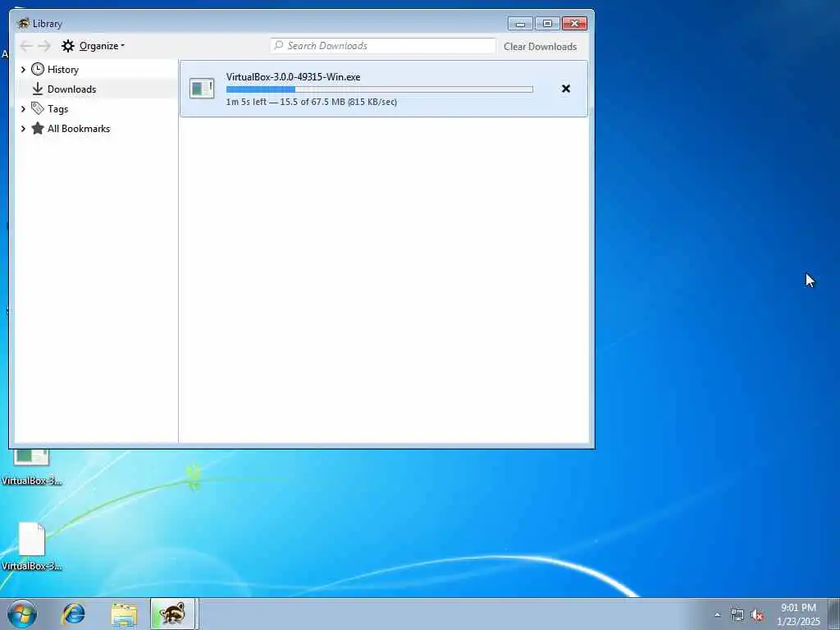The height and width of the screenshot is (630, 840).
Task: Click Clear Downloads button
Action: tap(540, 47)
